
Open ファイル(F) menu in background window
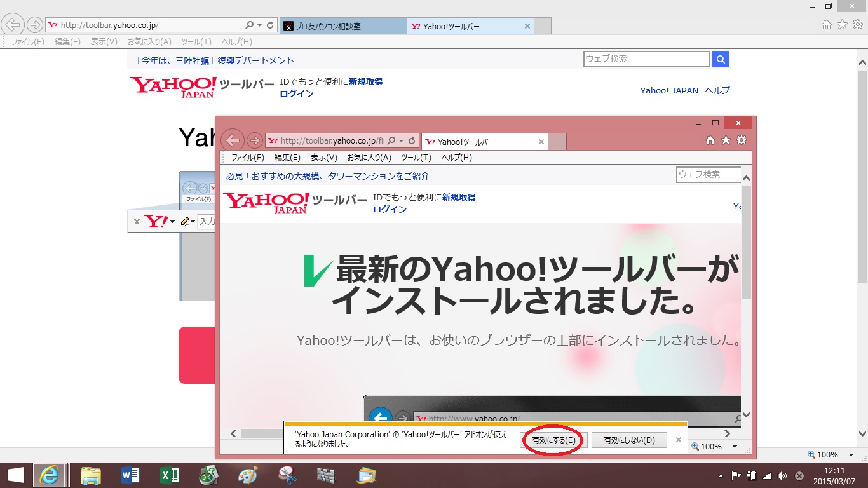point(27,42)
